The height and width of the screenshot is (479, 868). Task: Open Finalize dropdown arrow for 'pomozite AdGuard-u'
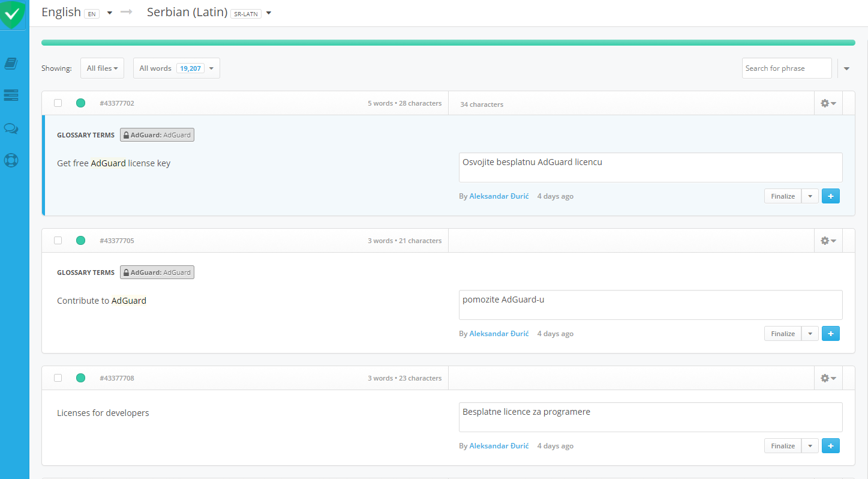(810, 334)
